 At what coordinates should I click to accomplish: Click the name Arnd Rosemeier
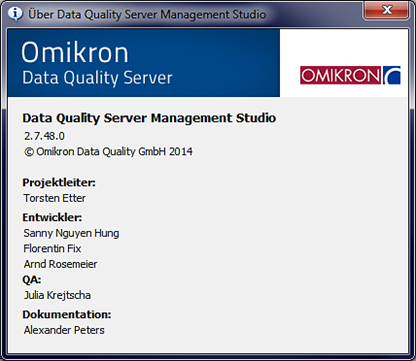60,264
